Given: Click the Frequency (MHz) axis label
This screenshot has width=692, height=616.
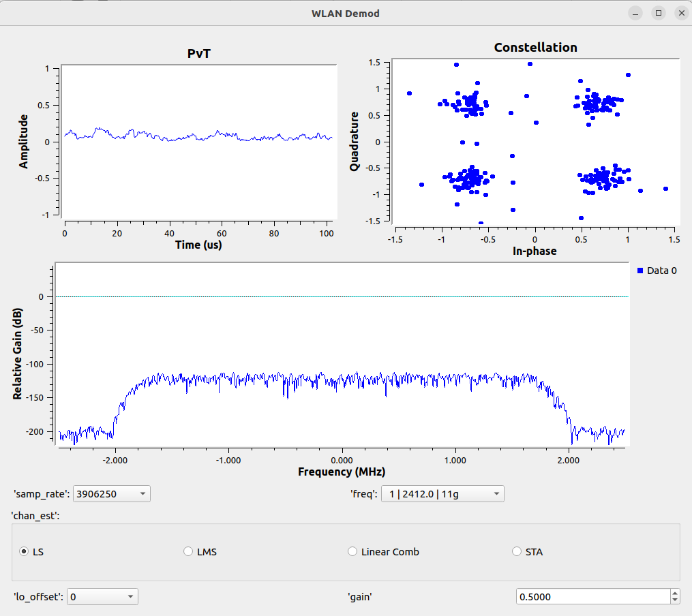Looking at the screenshot, I should point(342,472).
